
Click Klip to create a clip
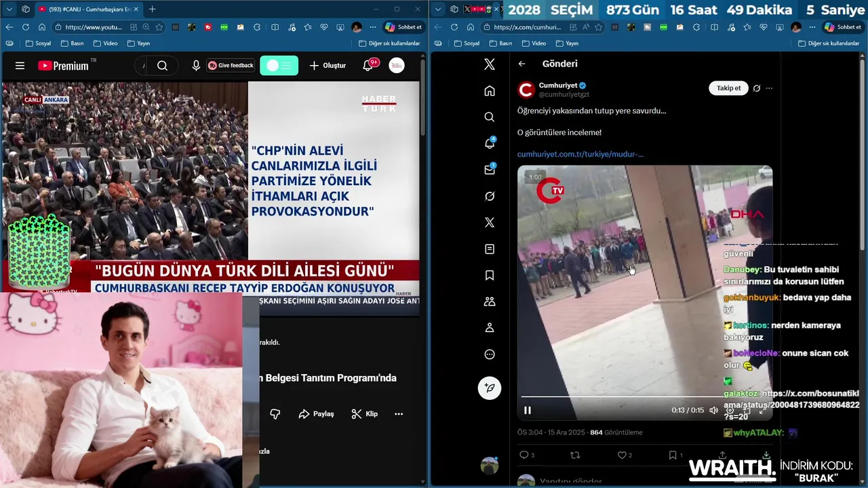click(365, 413)
